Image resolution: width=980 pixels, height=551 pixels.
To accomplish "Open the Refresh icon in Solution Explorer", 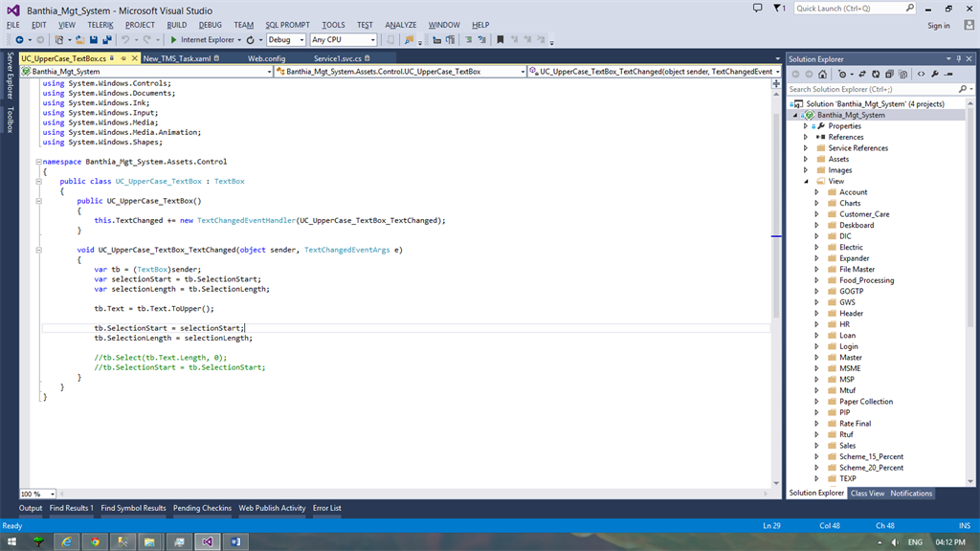I will pos(877,74).
